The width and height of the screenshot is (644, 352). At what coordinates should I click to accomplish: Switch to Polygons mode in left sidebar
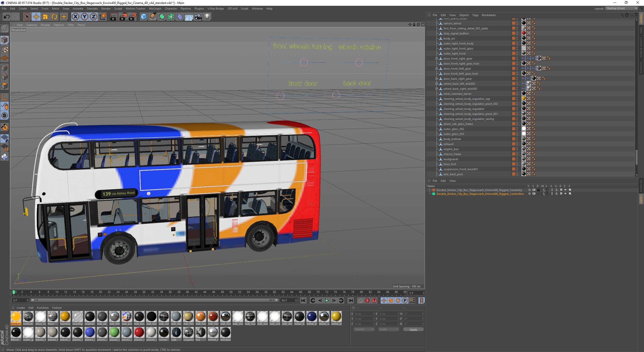(x=5, y=86)
